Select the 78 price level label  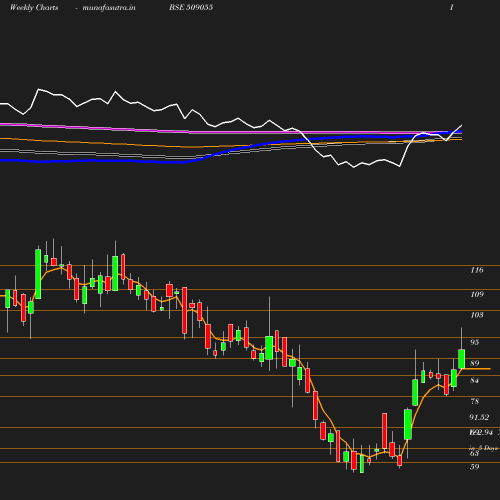(x=474, y=401)
